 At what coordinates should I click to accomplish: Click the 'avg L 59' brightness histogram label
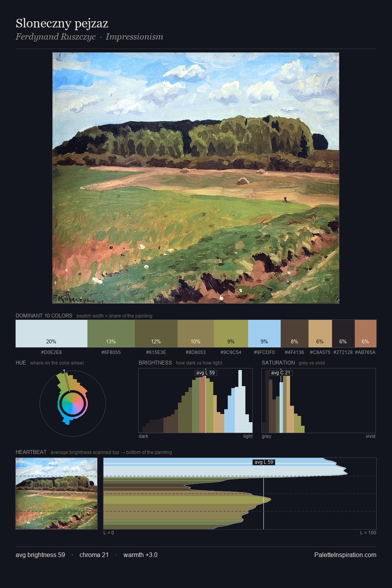[205, 373]
